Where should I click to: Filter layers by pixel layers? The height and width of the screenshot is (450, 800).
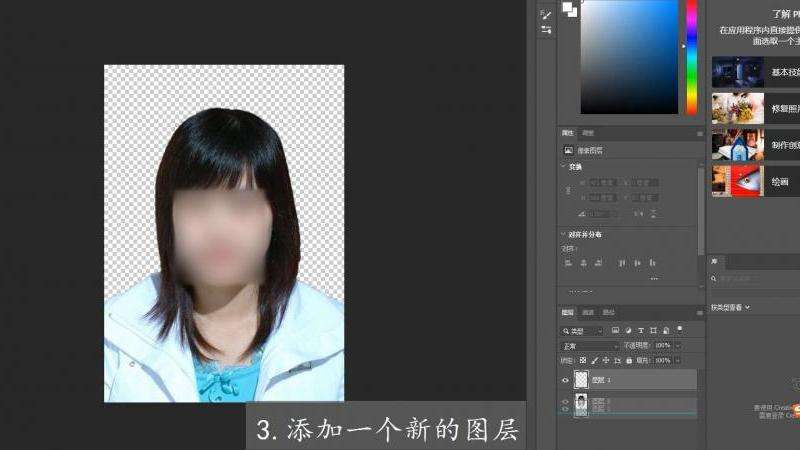pyautogui.click(x=615, y=331)
